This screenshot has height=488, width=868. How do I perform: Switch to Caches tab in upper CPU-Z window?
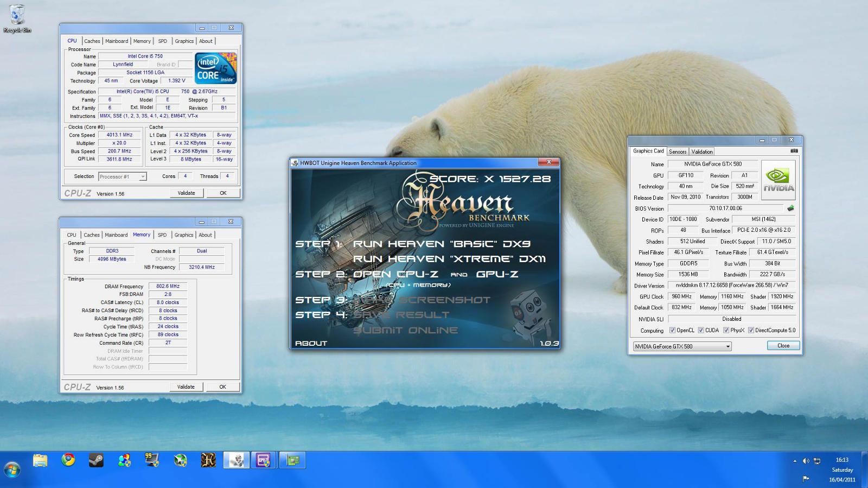92,41
